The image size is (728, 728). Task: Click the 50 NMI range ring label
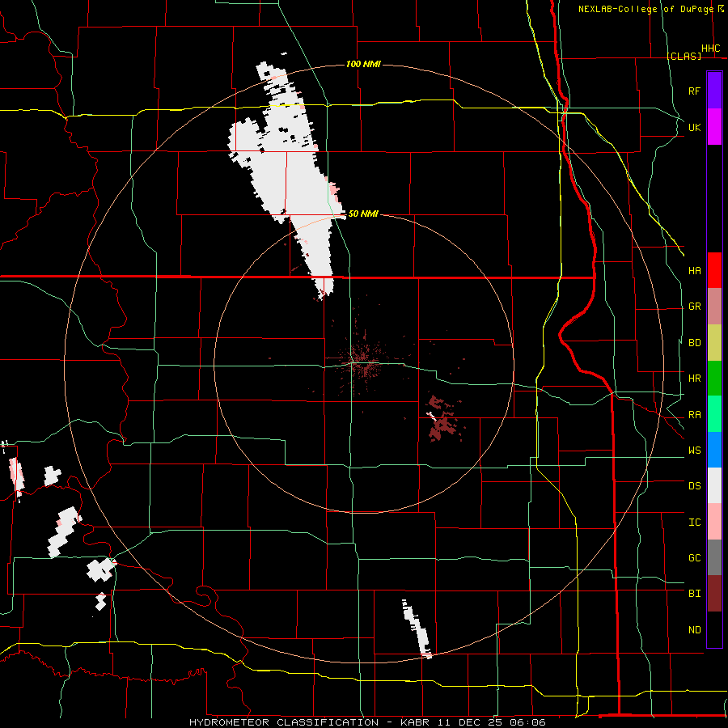click(363, 214)
